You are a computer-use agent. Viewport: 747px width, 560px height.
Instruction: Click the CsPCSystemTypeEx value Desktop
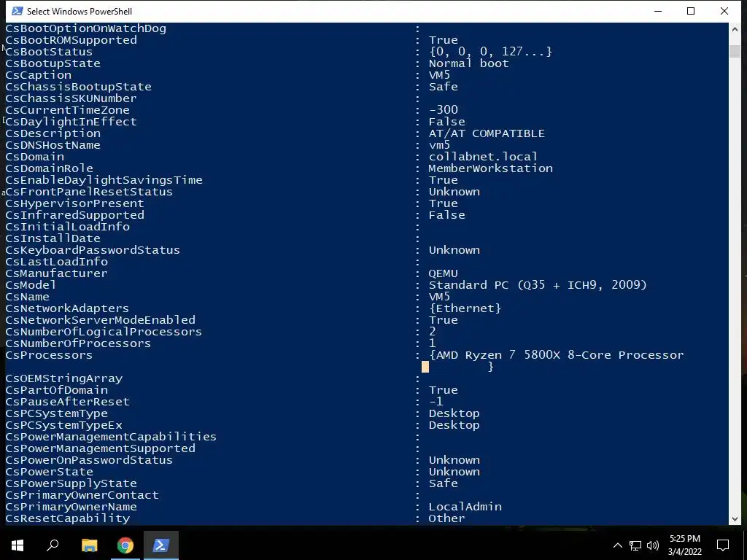pyautogui.click(x=454, y=425)
